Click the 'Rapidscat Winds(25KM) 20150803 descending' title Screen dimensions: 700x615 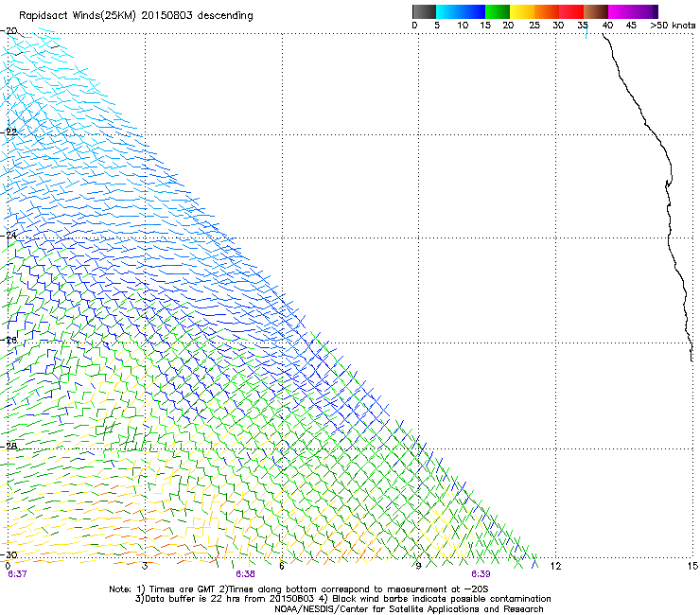(x=135, y=16)
